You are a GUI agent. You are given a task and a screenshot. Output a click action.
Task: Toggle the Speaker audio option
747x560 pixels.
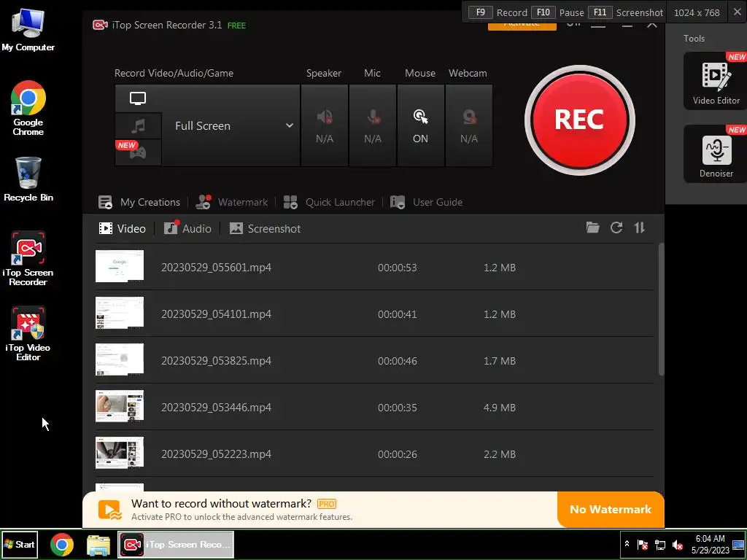coord(325,125)
